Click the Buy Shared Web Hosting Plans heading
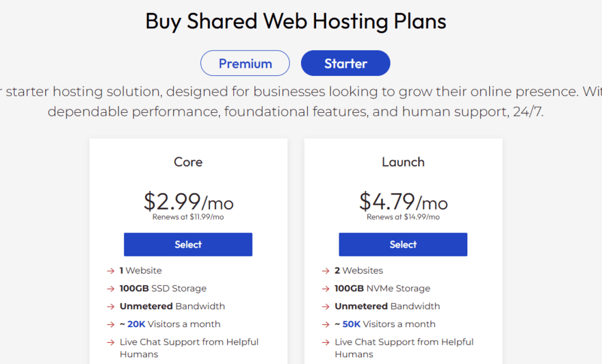The height and width of the screenshot is (364, 602). click(296, 21)
